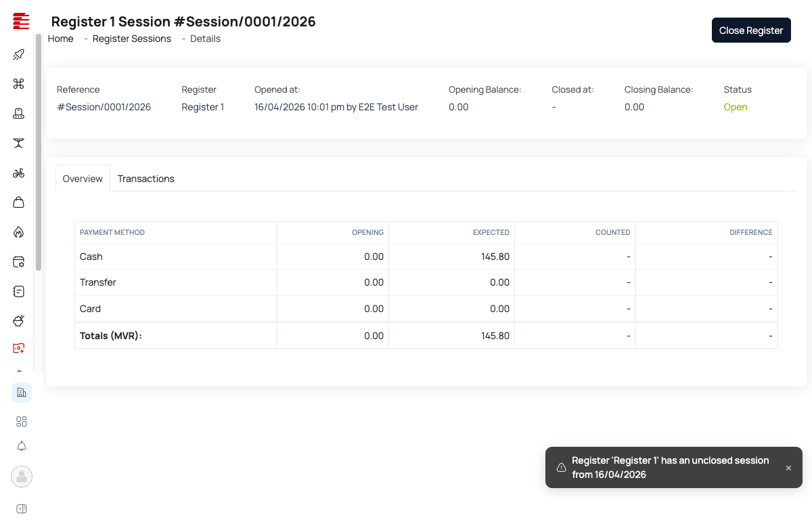This screenshot has width=812, height=526.
Task: Open the delivery bike icon in sidebar
Action: tap(19, 173)
